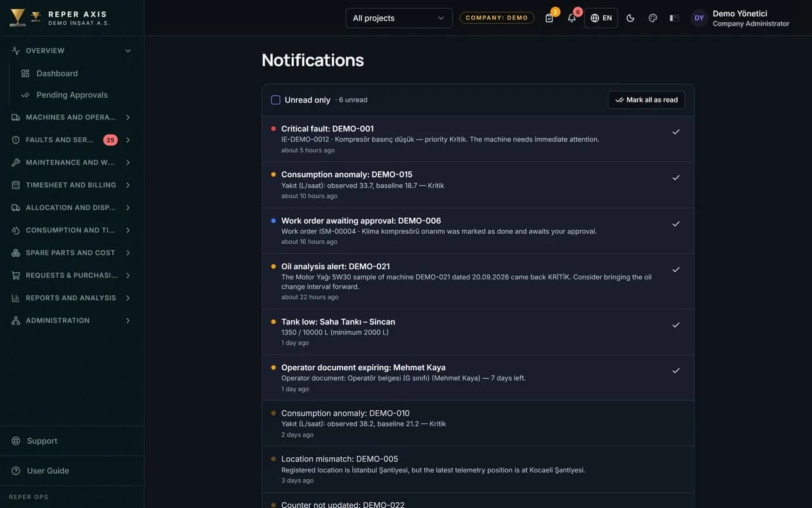Select Reports and Analysis menu label

coord(71,298)
